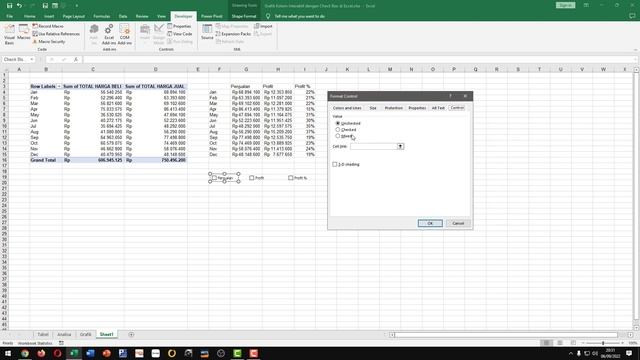Undo the last action
The image size is (640, 360).
click(19, 6)
